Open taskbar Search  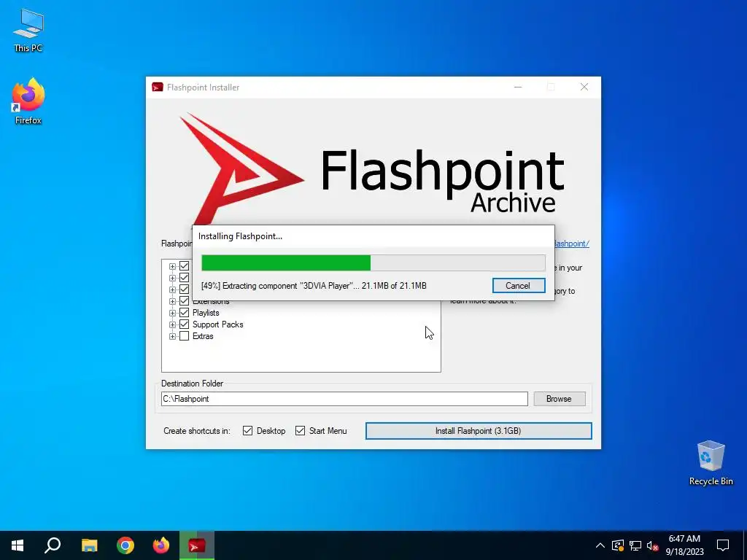pyautogui.click(x=53, y=545)
